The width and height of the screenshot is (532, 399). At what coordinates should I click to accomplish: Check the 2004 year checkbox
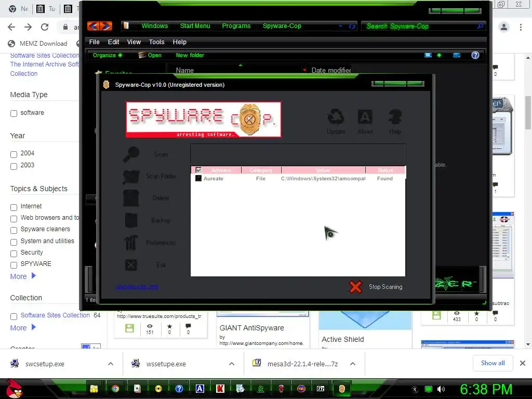(x=14, y=154)
